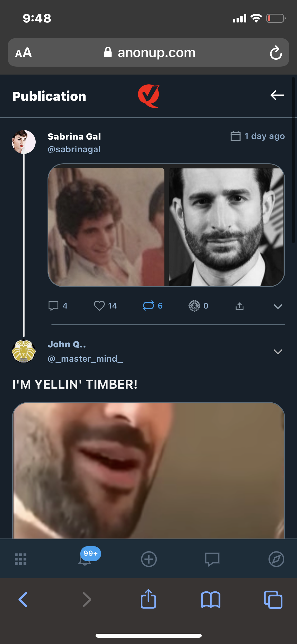Tap the red AnonUp logo
The width and height of the screenshot is (297, 644).
tap(149, 96)
